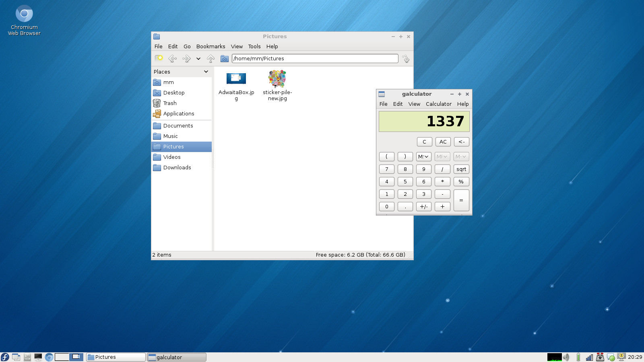The height and width of the screenshot is (362, 644).
Task: Open galculator View menu
Action: [x=414, y=104]
